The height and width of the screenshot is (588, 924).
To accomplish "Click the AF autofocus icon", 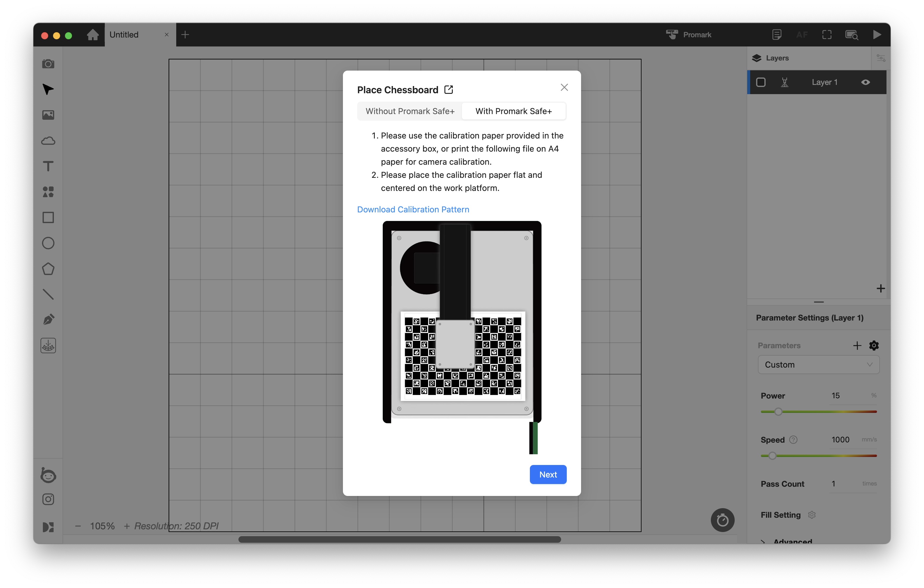I will tap(802, 35).
